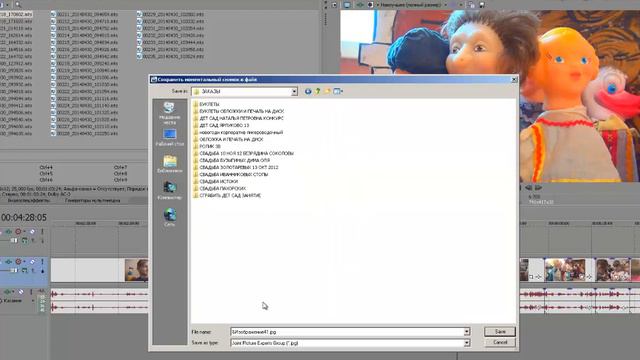Screen dimensions: 640x360
Task: Go to Desktop in dialog sidebar
Action: [x=169, y=138]
